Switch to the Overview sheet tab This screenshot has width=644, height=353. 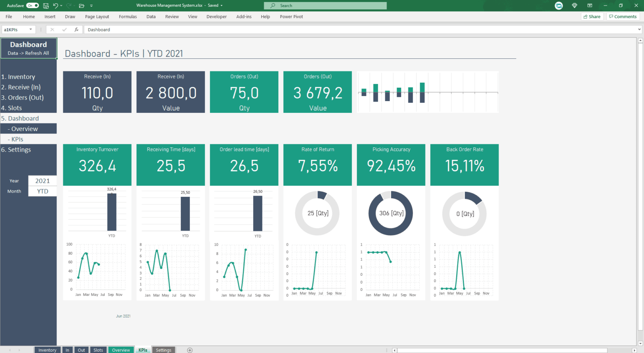pyautogui.click(x=121, y=350)
